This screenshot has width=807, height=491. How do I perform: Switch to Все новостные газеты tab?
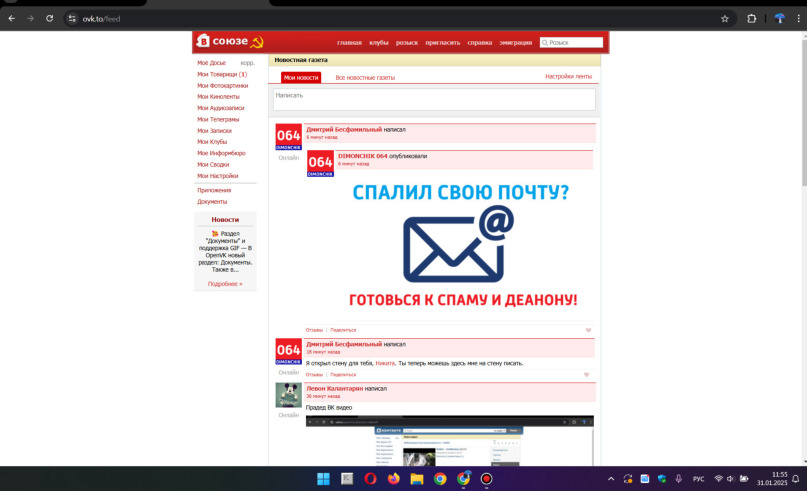point(365,78)
